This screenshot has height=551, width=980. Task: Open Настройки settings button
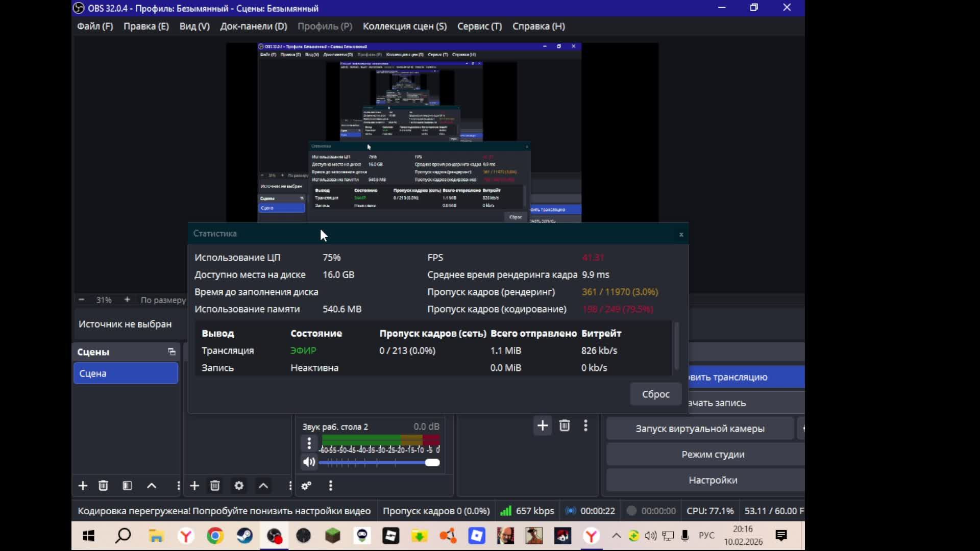pyautogui.click(x=713, y=480)
